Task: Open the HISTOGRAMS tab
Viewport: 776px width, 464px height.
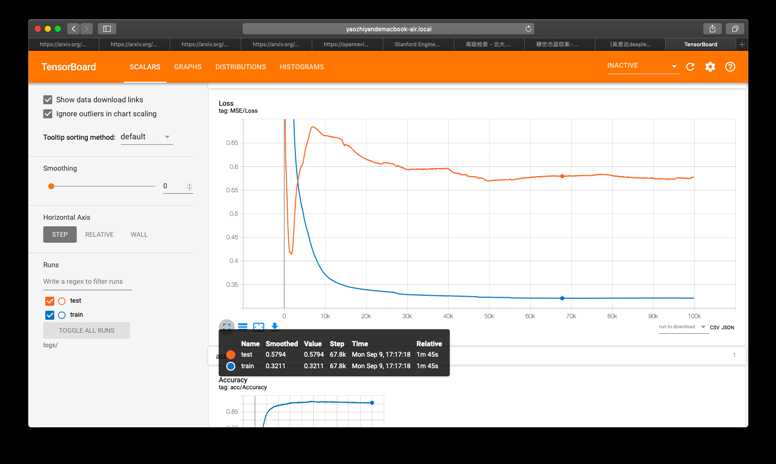Action: click(x=301, y=67)
